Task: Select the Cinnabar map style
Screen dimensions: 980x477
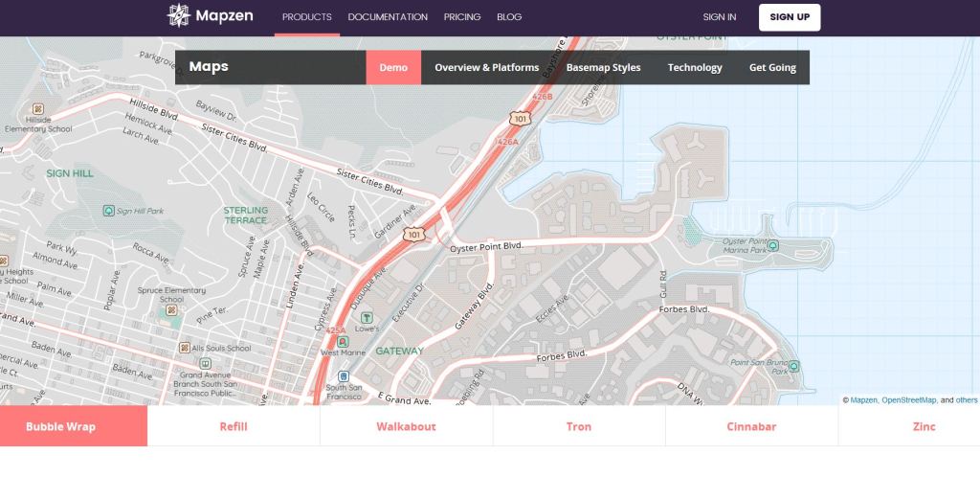Action: coord(751,426)
